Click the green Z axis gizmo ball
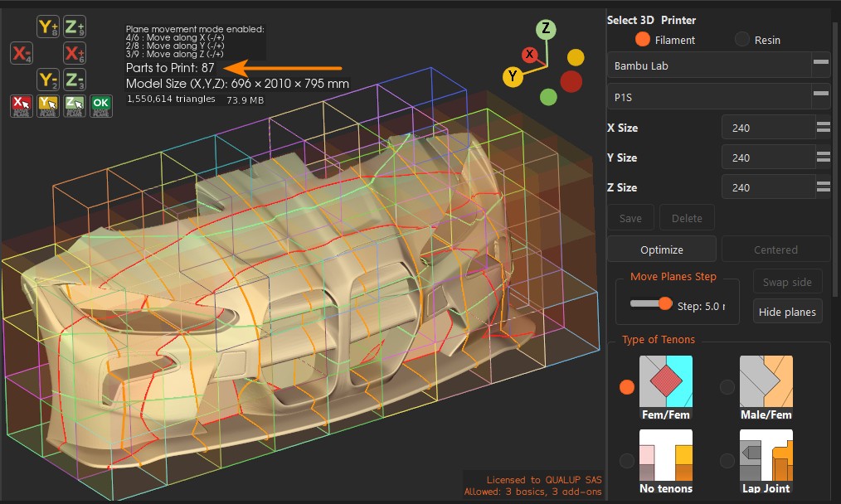Screen dimensions: 841x504 pos(546,28)
